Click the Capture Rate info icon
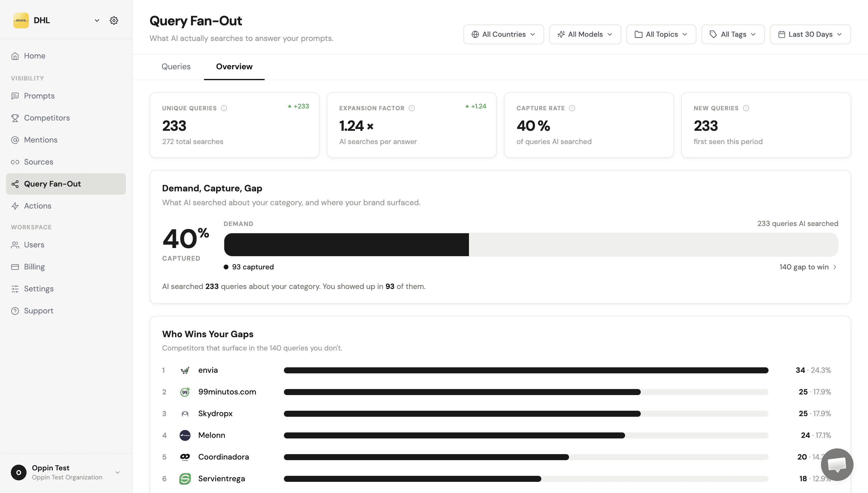This screenshot has height=493, width=868. tap(572, 108)
